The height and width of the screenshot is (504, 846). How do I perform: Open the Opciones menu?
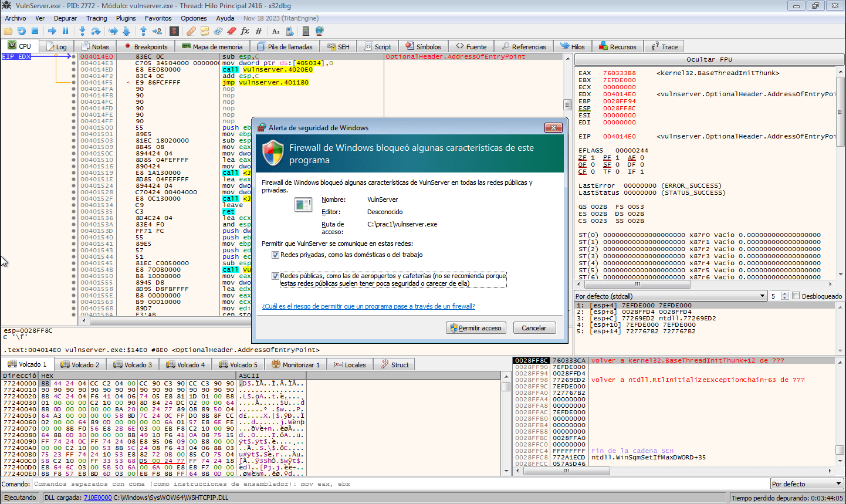(x=194, y=18)
